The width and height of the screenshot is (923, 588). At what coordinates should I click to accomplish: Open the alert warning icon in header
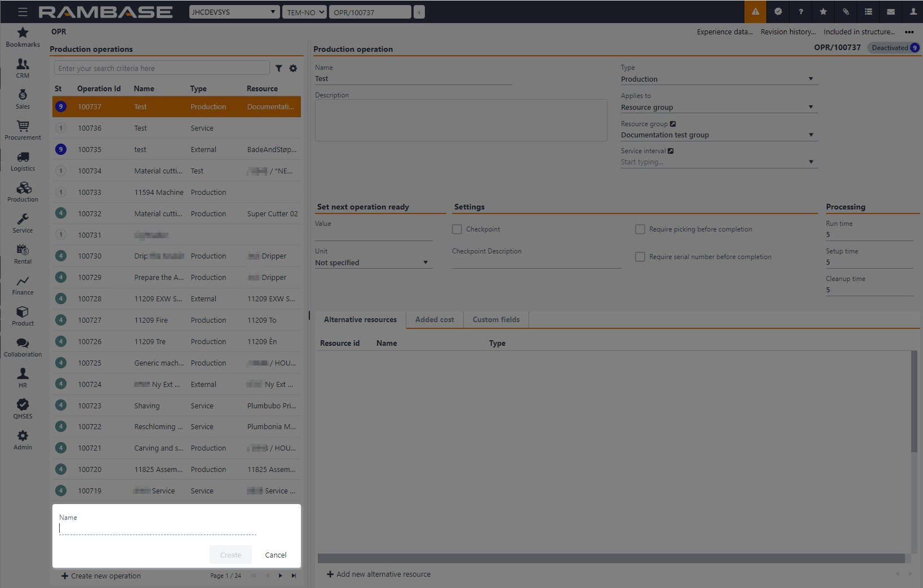[x=755, y=12]
